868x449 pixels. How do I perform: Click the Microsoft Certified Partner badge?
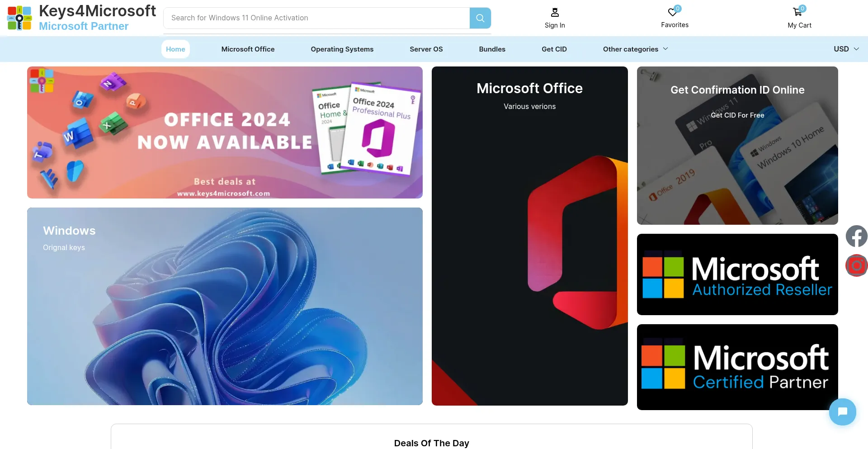[737, 367]
